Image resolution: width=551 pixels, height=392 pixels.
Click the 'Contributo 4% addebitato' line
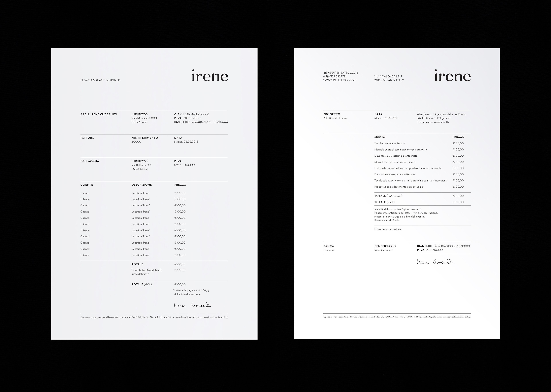tap(147, 270)
